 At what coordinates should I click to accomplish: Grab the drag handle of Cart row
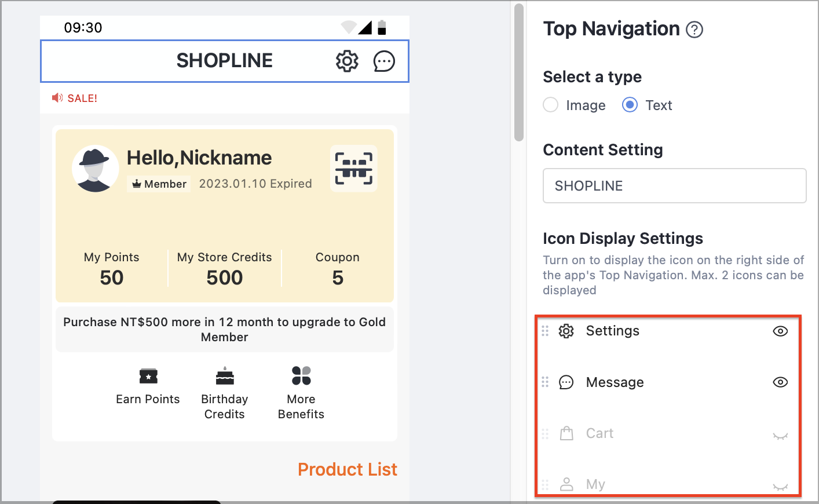(x=545, y=433)
